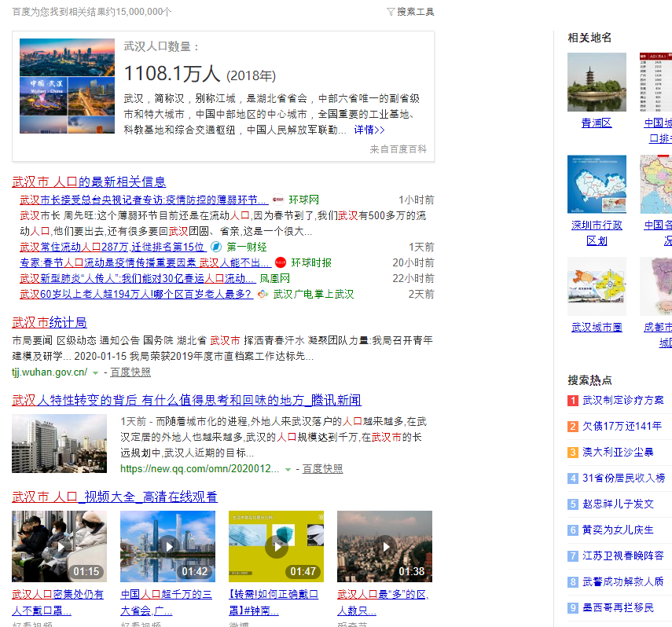Open hot search 黄奕为女儿庆生

point(618,530)
